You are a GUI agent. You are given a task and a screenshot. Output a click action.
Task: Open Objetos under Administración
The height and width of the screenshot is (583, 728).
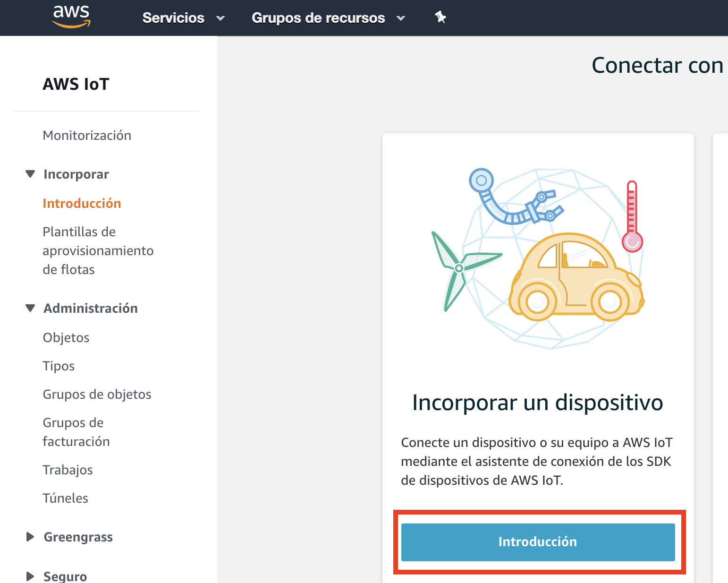point(66,337)
